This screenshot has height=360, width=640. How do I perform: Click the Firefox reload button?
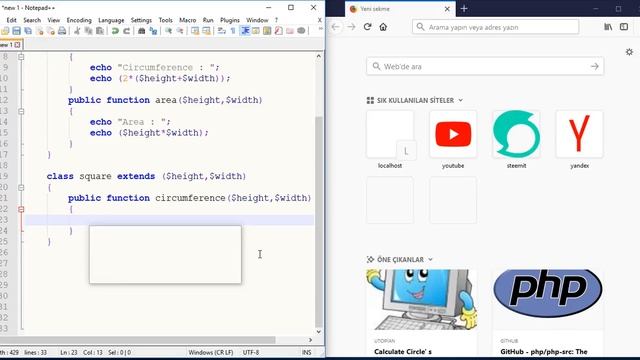(367, 27)
